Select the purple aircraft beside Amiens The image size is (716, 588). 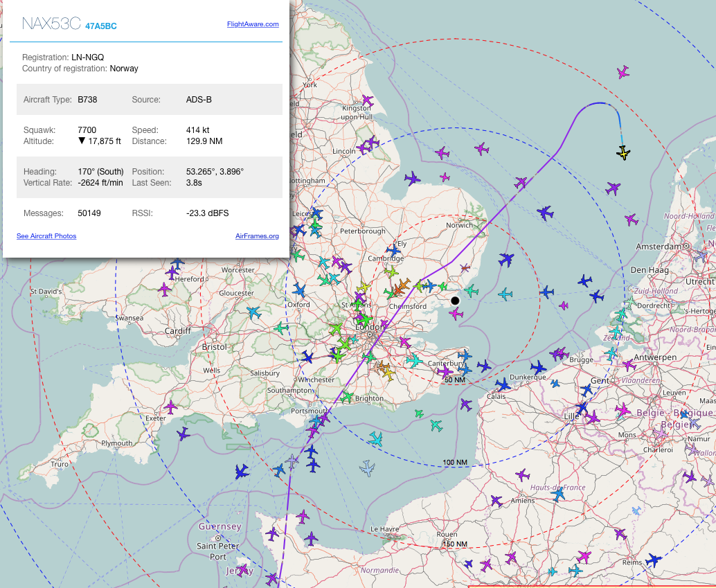click(496, 501)
